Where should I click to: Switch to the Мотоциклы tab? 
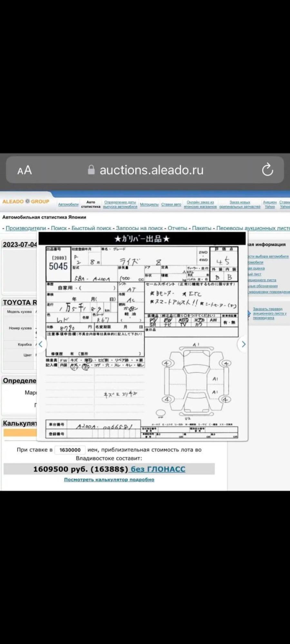(149, 204)
